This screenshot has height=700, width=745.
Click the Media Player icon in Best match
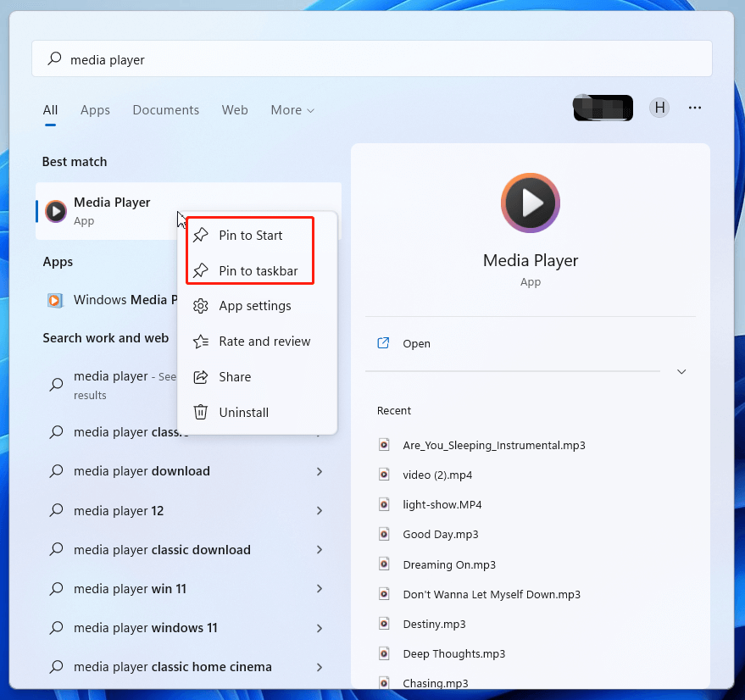[x=56, y=211]
